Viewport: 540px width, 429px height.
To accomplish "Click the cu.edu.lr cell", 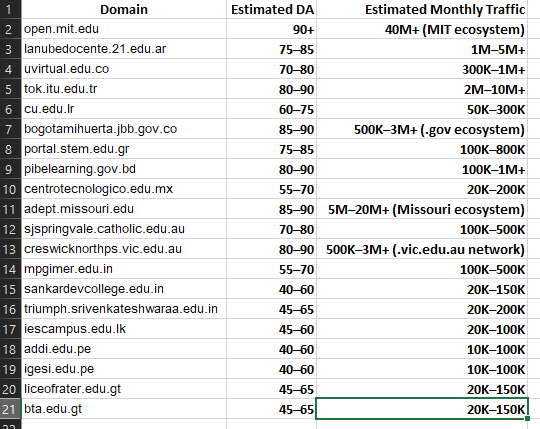I will (x=124, y=109).
